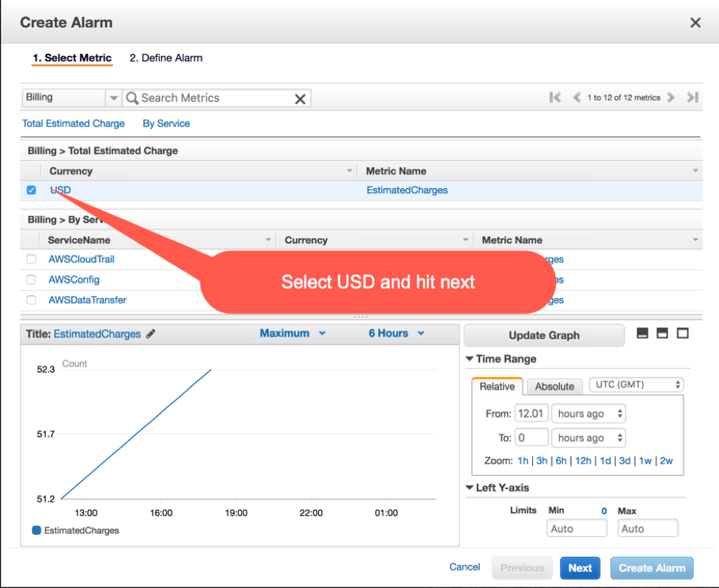Select the small graph layout icon
The image size is (719, 588).
point(642,333)
